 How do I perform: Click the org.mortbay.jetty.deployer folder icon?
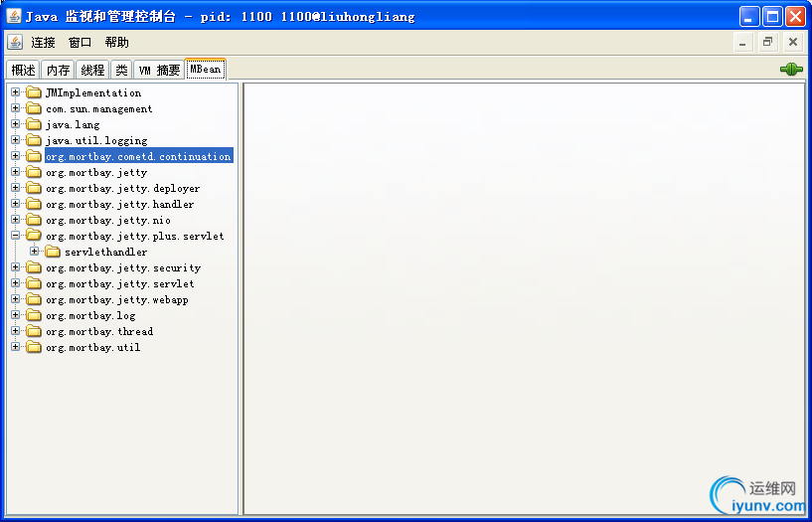34,188
